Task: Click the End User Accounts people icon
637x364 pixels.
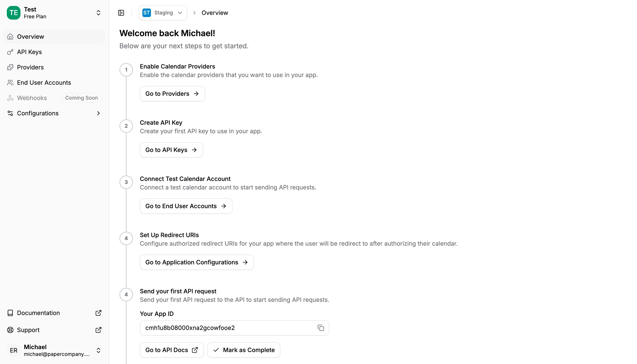Action: [x=10, y=83]
